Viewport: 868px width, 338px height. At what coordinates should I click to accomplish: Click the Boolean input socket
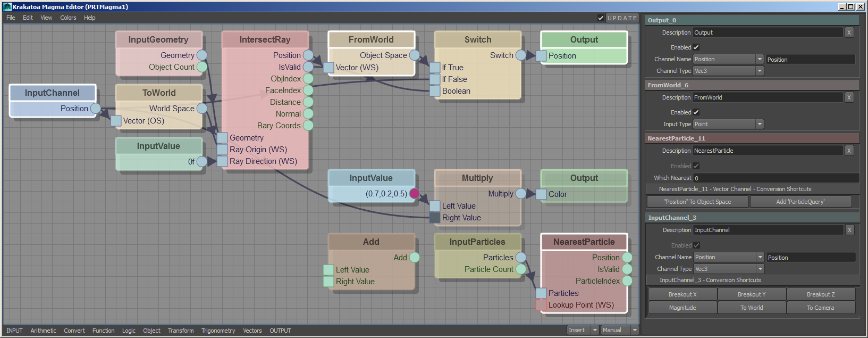[x=435, y=91]
